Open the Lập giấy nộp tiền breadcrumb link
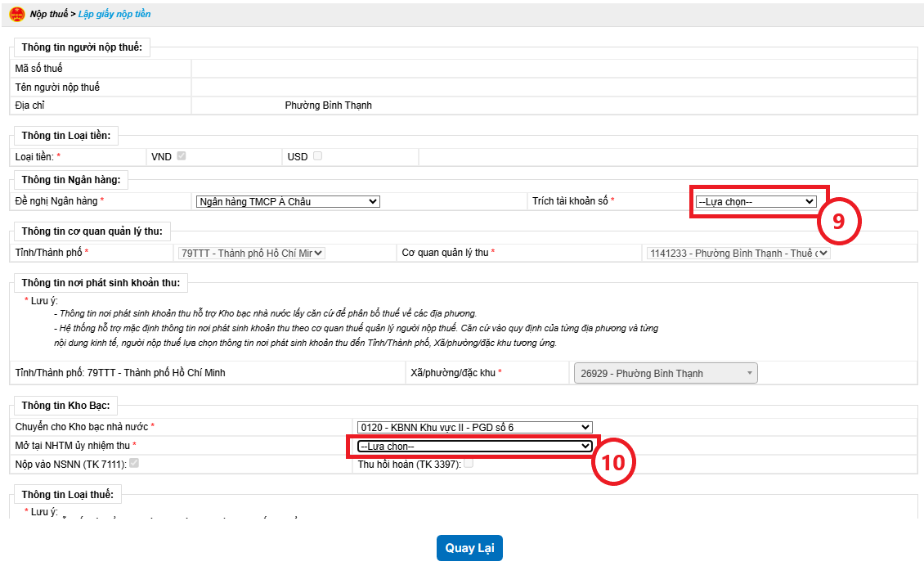This screenshot has height=575, width=924. tap(114, 15)
